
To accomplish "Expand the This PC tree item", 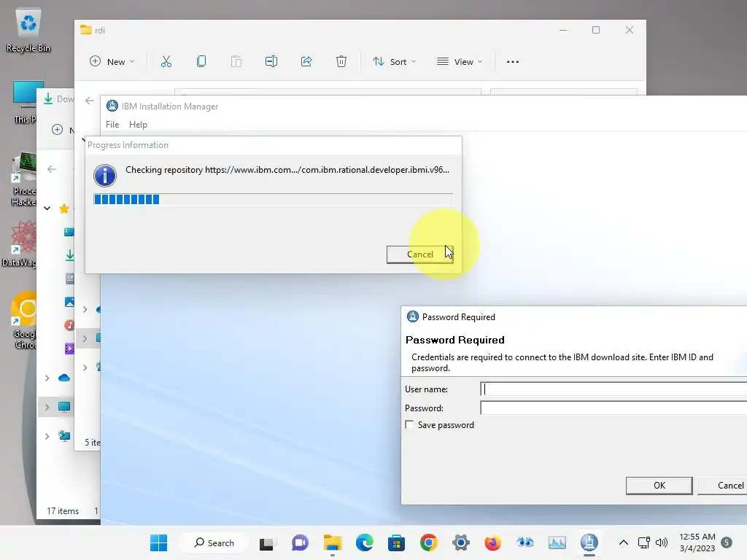I will click(47, 407).
